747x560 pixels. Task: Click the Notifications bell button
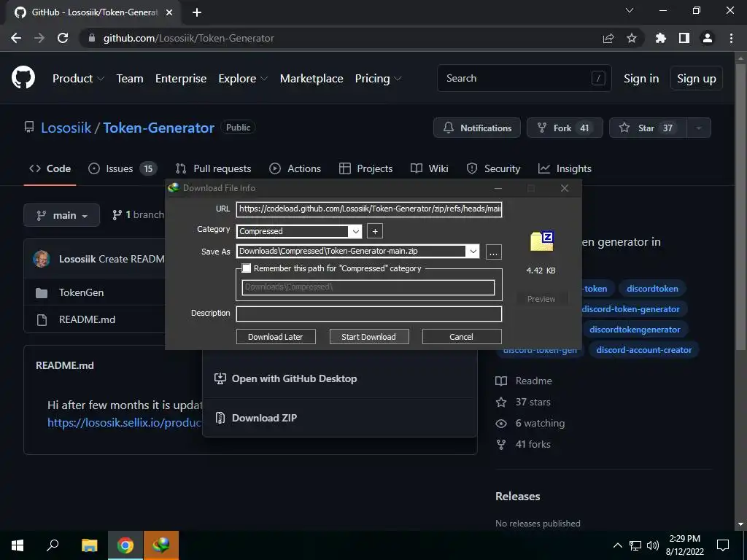[x=477, y=128]
